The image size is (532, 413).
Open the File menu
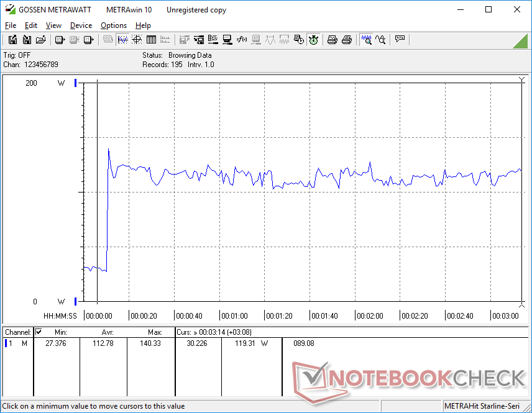(11, 25)
